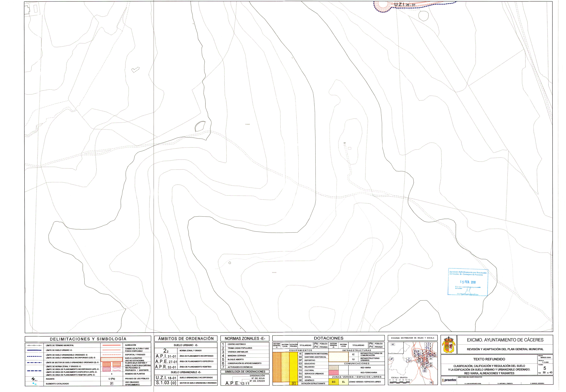Click the Normas Zonales -E- heading
Image resolution: width=566 pixels, height=392 pixels.
(245, 338)
